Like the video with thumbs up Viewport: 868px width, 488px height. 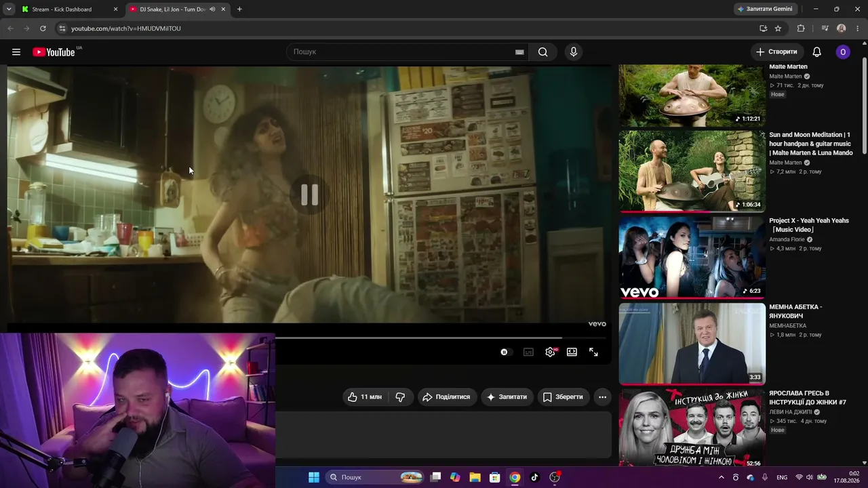click(365, 397)
